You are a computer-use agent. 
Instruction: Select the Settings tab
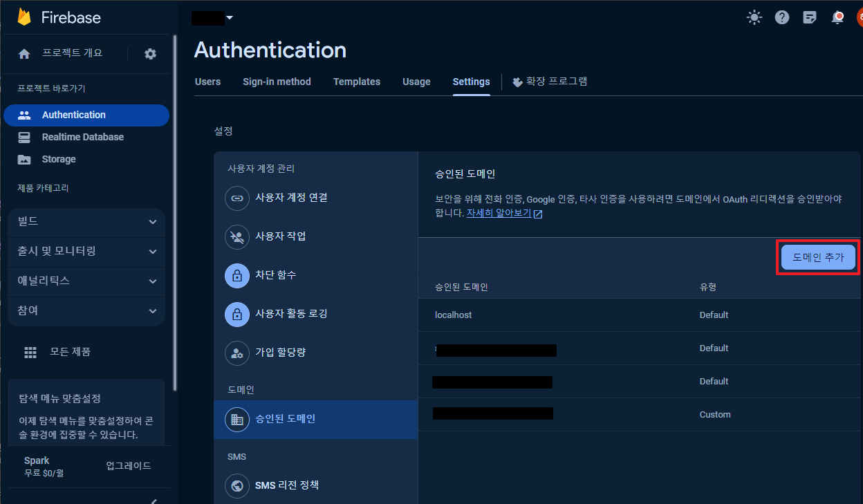point(471,82)
